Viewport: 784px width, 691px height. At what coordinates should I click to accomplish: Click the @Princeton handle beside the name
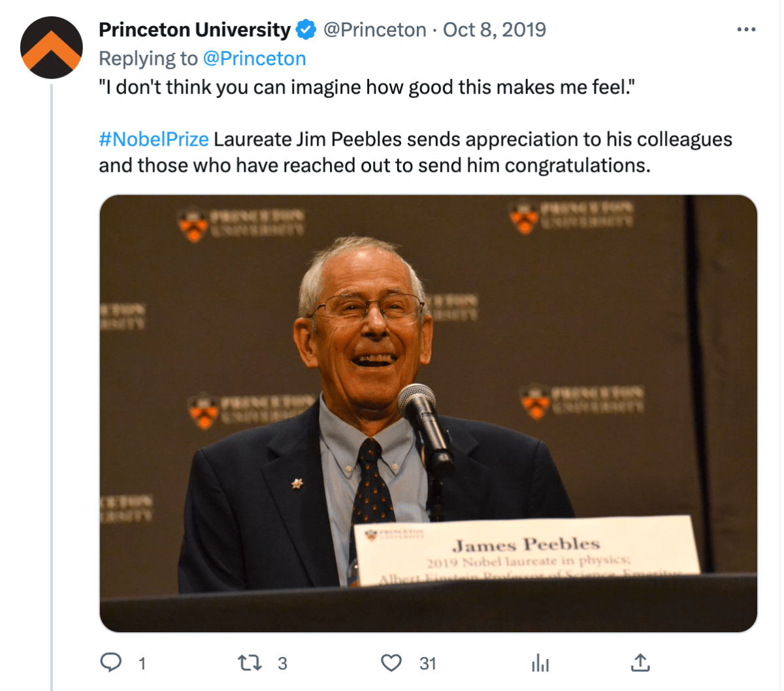click(374, 30)
